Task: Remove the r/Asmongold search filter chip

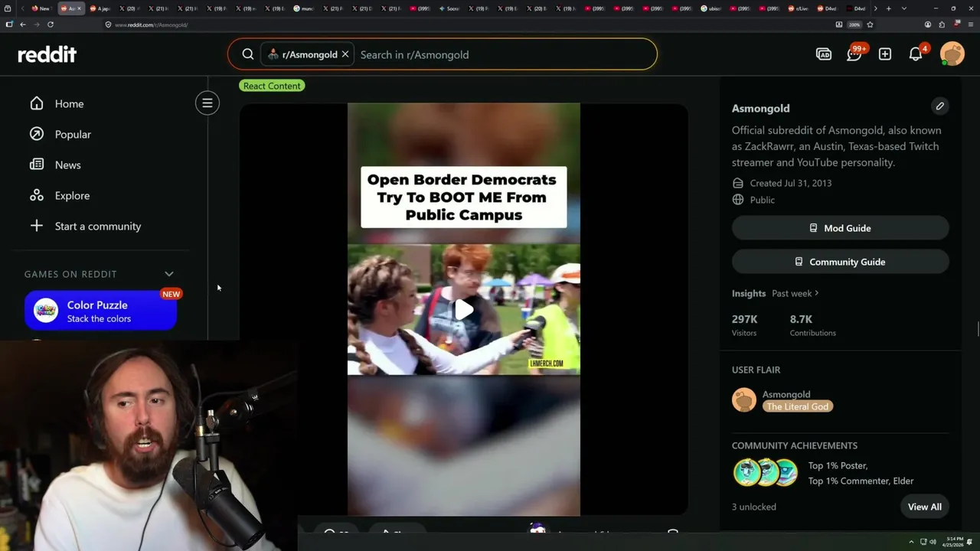Action: click(345, 54)
